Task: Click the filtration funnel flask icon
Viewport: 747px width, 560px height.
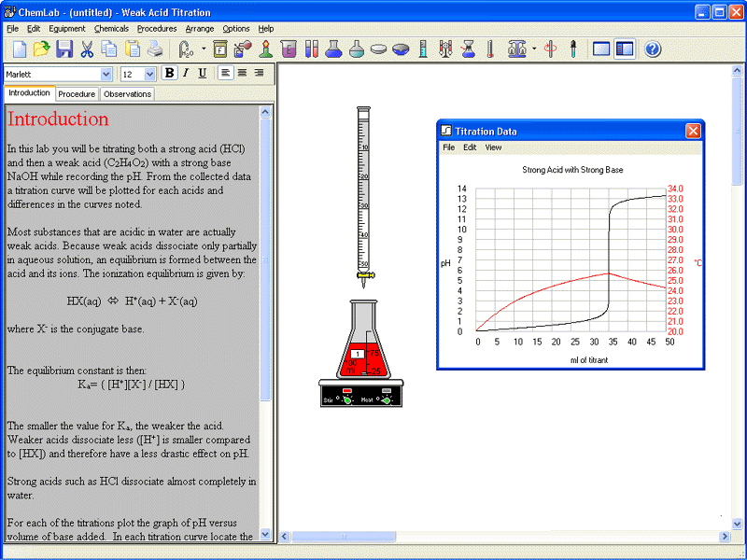Action: [x=469, y=49]
